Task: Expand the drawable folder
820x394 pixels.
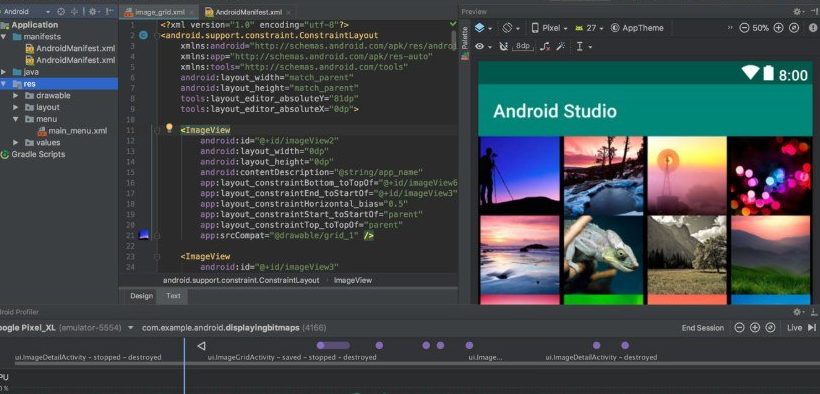Action: pos(16,95)
